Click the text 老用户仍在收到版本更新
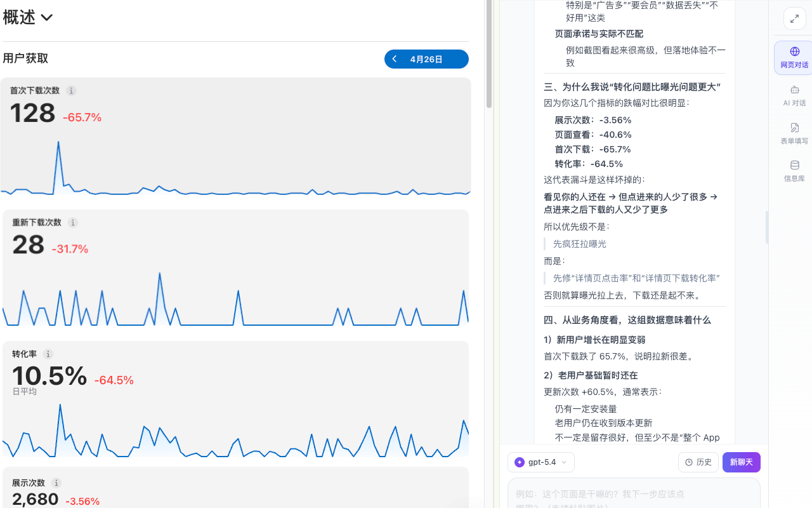This screenshot has width=812, height=508. point(603,423)
